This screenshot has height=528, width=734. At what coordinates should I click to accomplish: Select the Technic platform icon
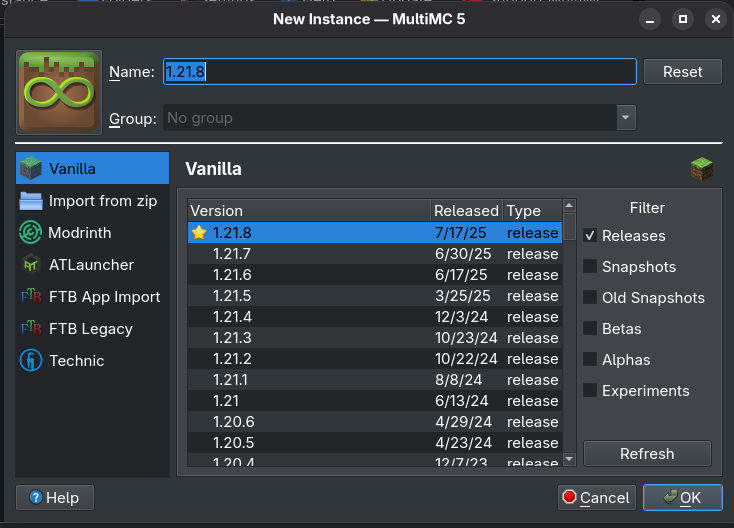[x=32, y=361]
